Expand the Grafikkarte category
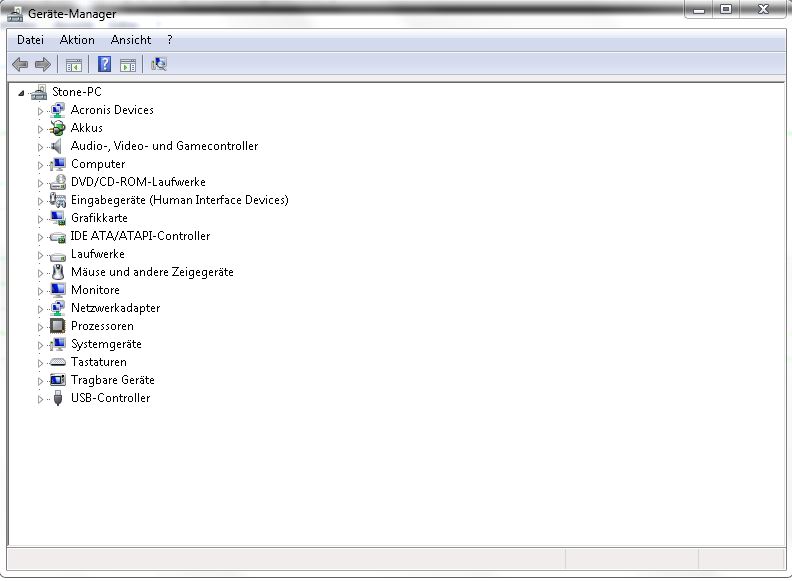This screenshot has height=581, width=792. tap(41, 219)
